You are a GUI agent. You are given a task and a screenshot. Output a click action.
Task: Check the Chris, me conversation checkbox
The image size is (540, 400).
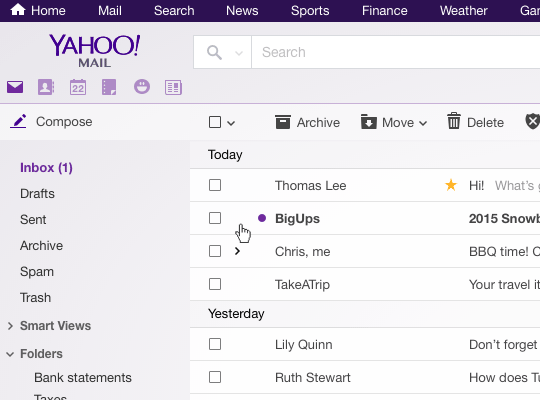click(215, 251)
